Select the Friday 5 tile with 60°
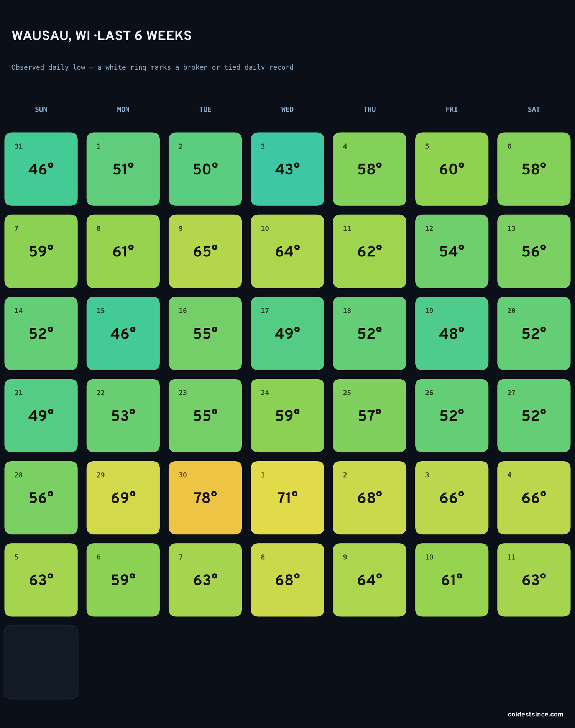 pyautogui.click(x=452, y=169)
